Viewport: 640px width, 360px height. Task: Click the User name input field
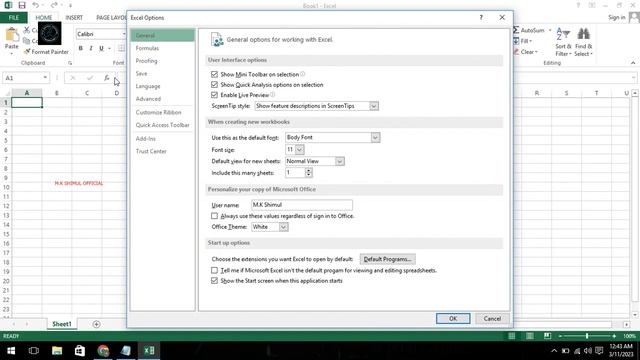(x=302, y=205)
